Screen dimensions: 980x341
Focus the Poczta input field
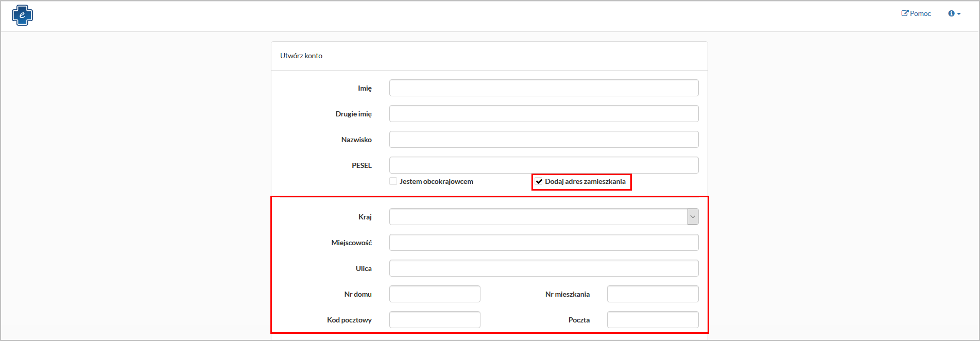652,320
